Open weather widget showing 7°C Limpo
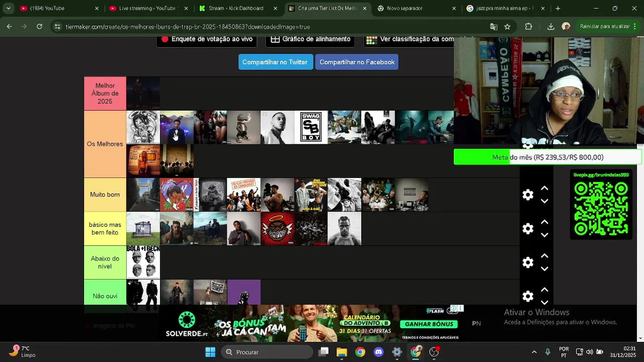This screenshot has height=362, width=644. click(23, 351)
